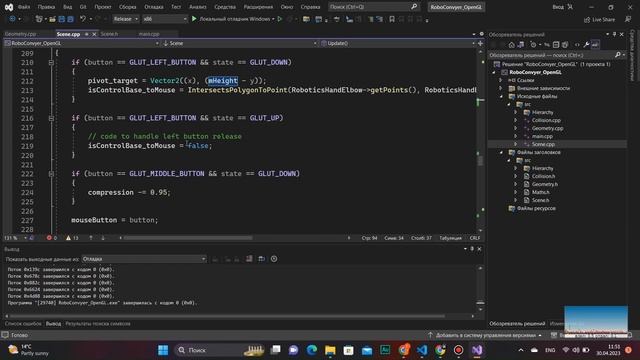
Task: Collapse the code block at line 222
Action: tap(51, 173)
